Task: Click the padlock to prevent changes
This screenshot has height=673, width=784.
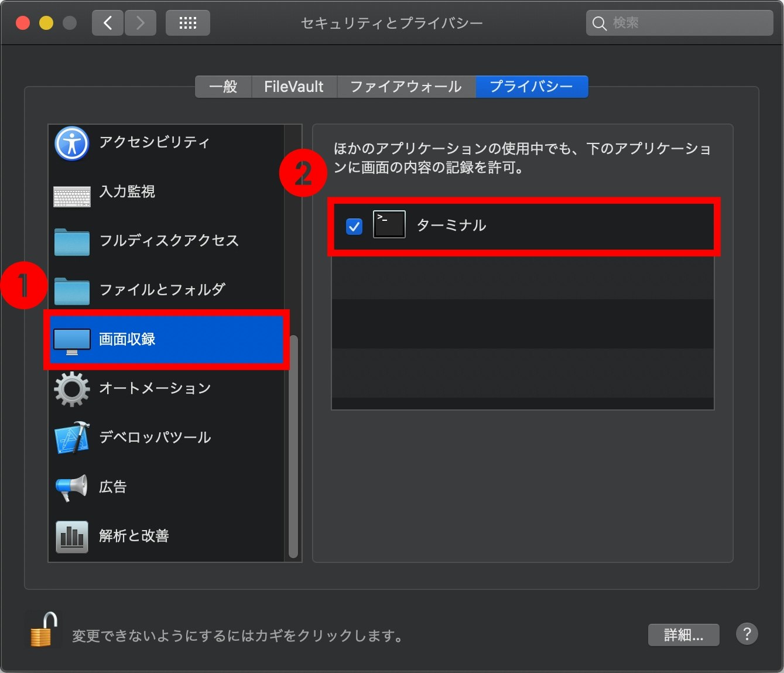Action: coord(43,629)
